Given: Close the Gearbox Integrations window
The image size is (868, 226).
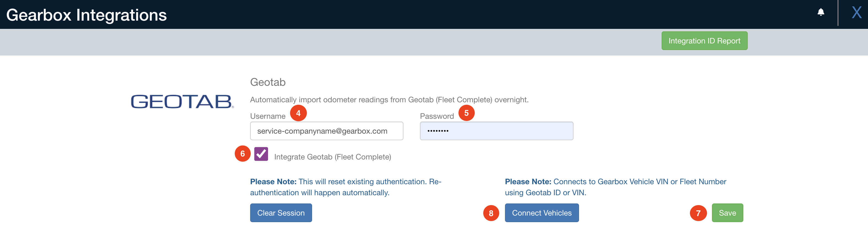Looking at the screenshot, I should point(856,12).
